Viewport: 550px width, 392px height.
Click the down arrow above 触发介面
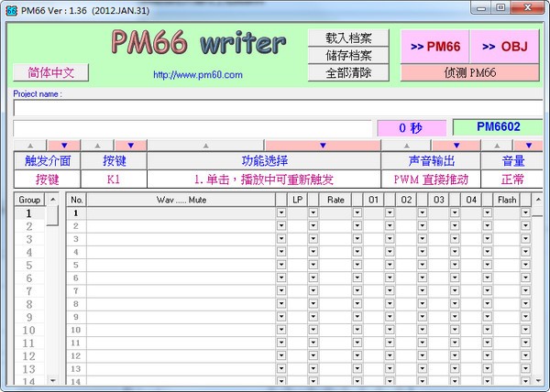64,145
